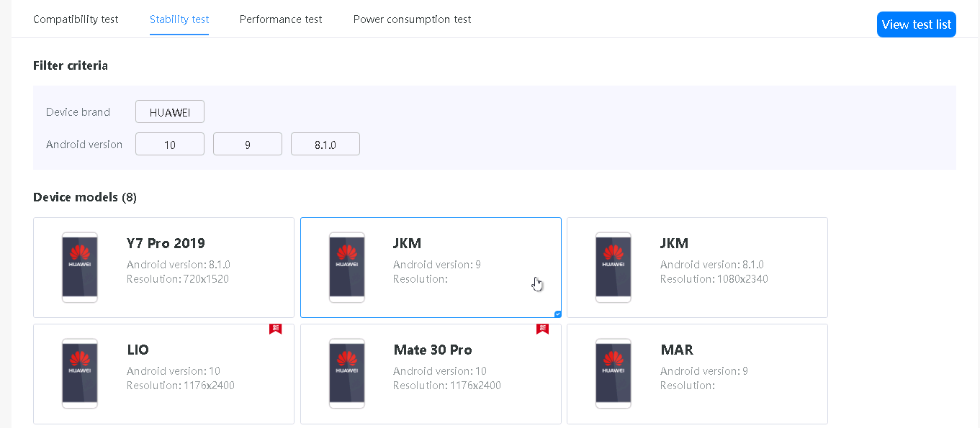Filter by HUAWEI device brand
Image resolution: width=980 pixels, height=428 pixels.
tap(170, 111)
